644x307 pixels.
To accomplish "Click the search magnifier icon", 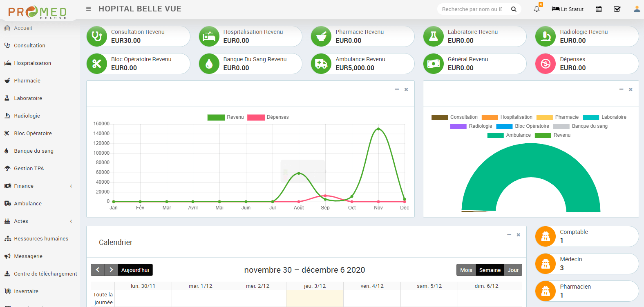I will click(x=514, y=9).
